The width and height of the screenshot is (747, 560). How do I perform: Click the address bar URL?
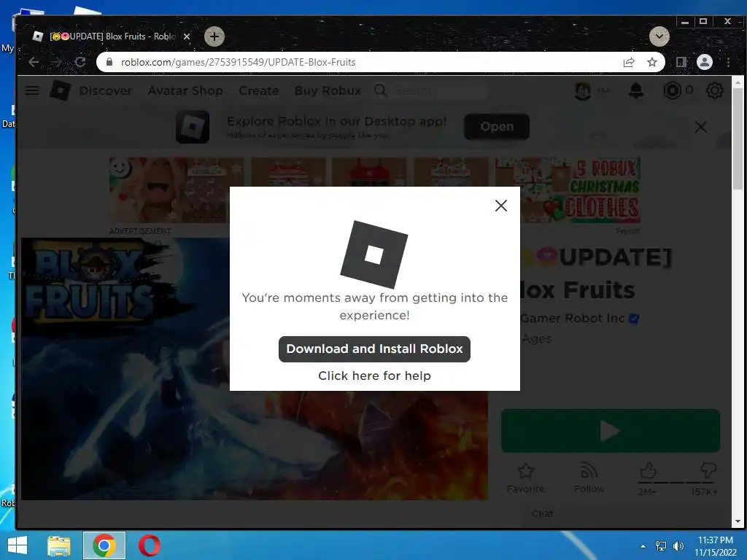pyautogui.click(x=239, y=62)
